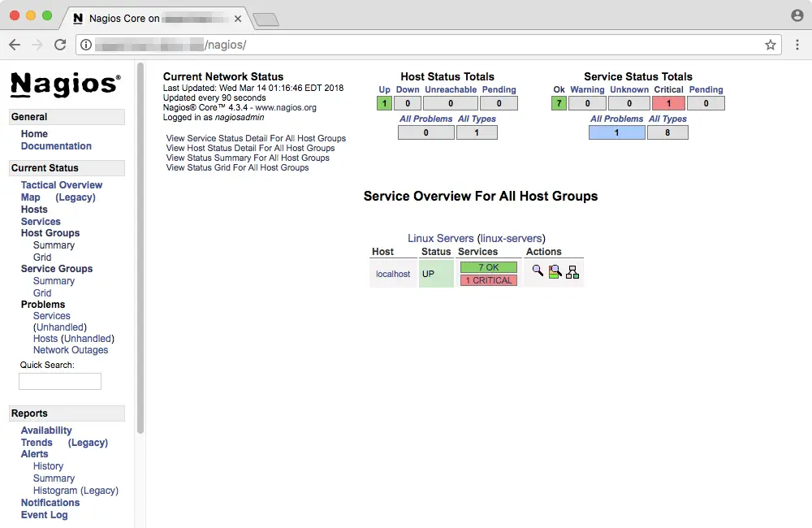Click the Up header in Host Status Totals
This screenshot has width=812, height=528.
point(384,89)
